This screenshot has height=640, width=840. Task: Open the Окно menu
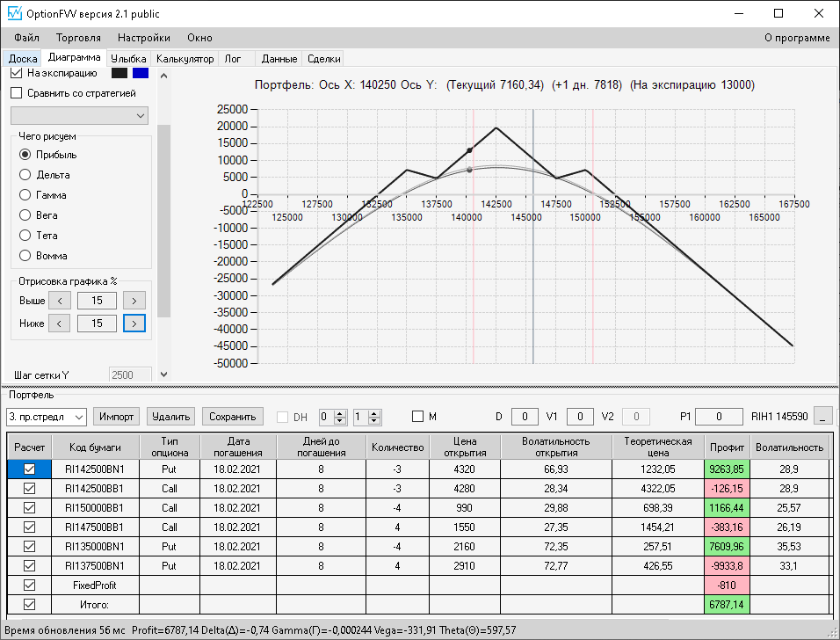click(x=199, y=38)
